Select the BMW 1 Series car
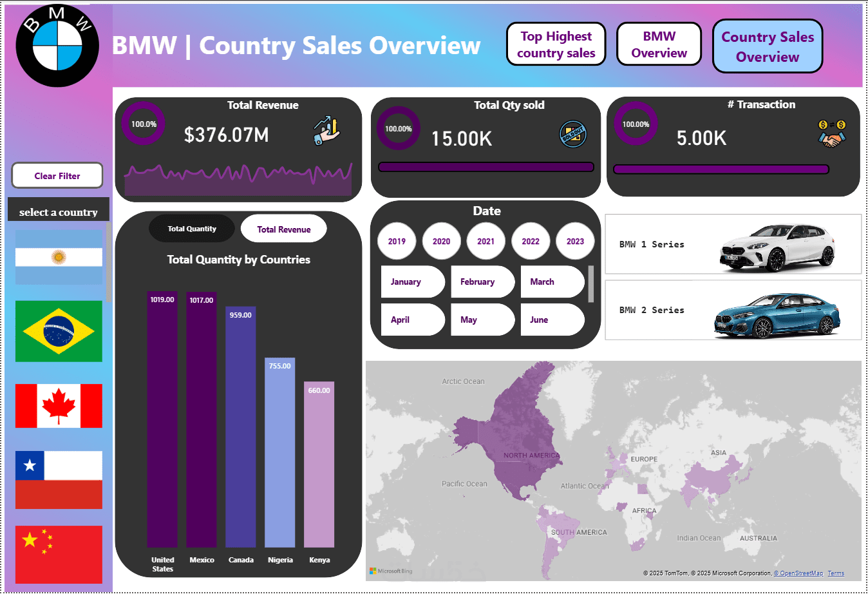This screenshot has height=594, width=868. (733, 244)
